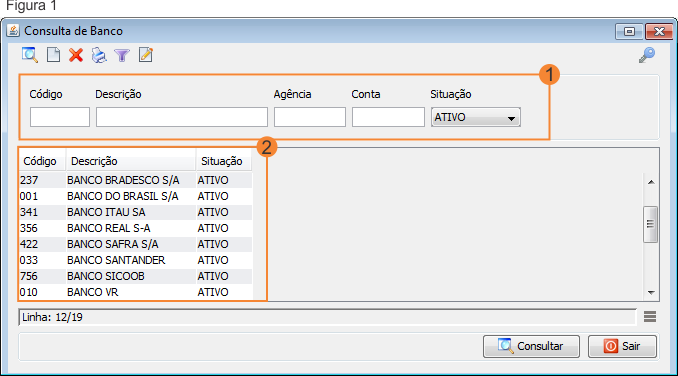Screen dimensions: 678x376
Task: Click the Linha: 12/19 status text
Action: 52,317
